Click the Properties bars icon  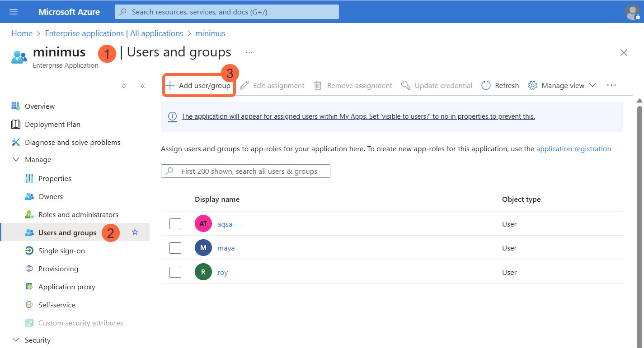[x=29, y=178]
